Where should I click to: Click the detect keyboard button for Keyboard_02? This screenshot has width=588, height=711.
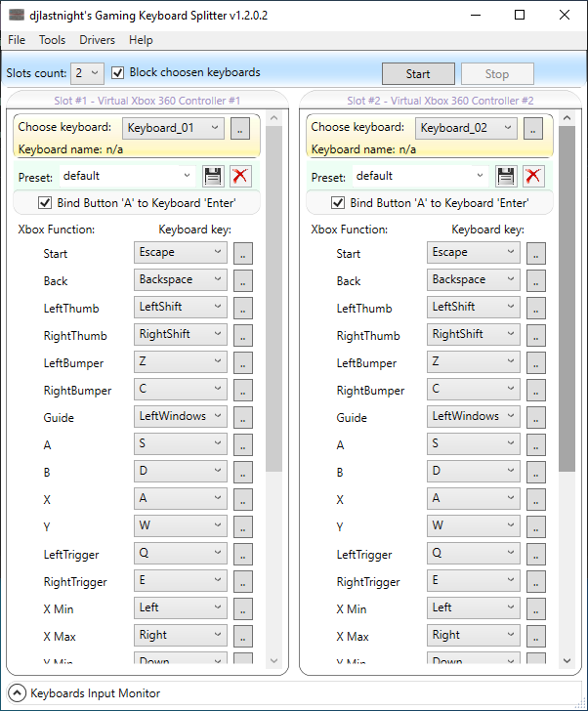533,128
